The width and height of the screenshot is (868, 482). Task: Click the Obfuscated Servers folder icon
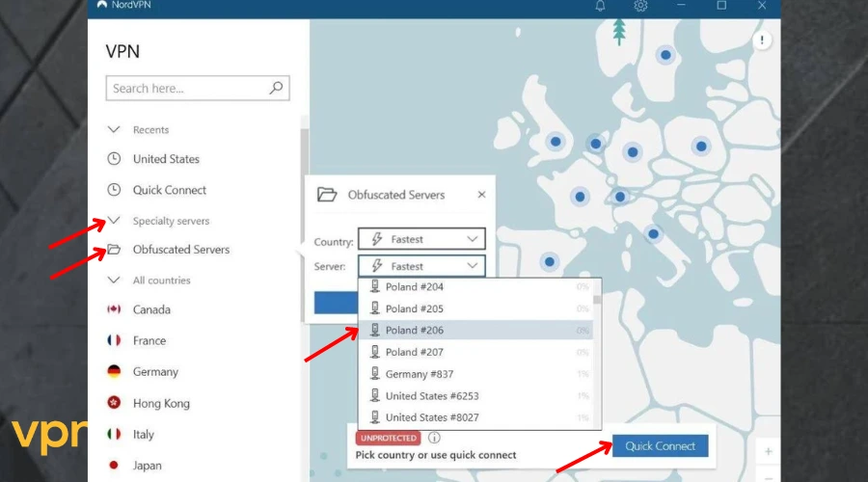114,250
